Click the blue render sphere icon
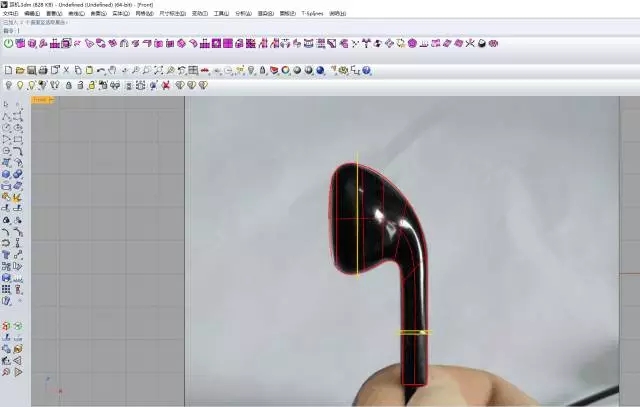The height and width of the screenshot is (407, 640). 320,71
